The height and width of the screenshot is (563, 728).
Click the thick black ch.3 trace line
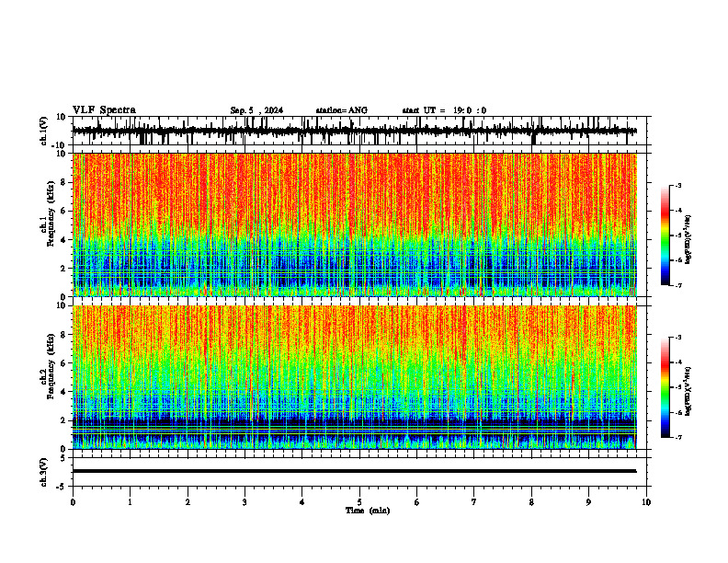[x=354, y=471]
